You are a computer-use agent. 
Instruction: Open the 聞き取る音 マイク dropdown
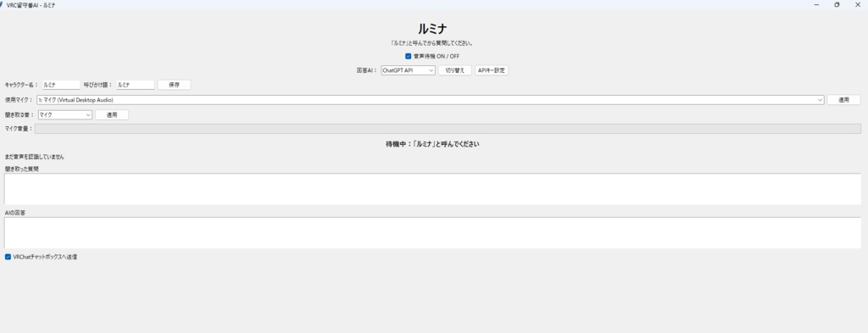click(x=64, y=115)
